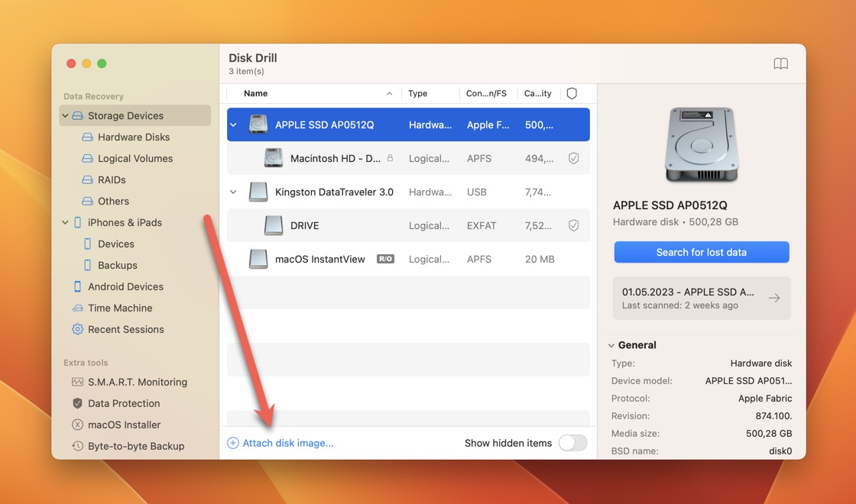Click the S.M.A.R.T. Monitoring icon
Image resolution: width=856 pixels, height=504 pixels.
(x=77, y=382)
